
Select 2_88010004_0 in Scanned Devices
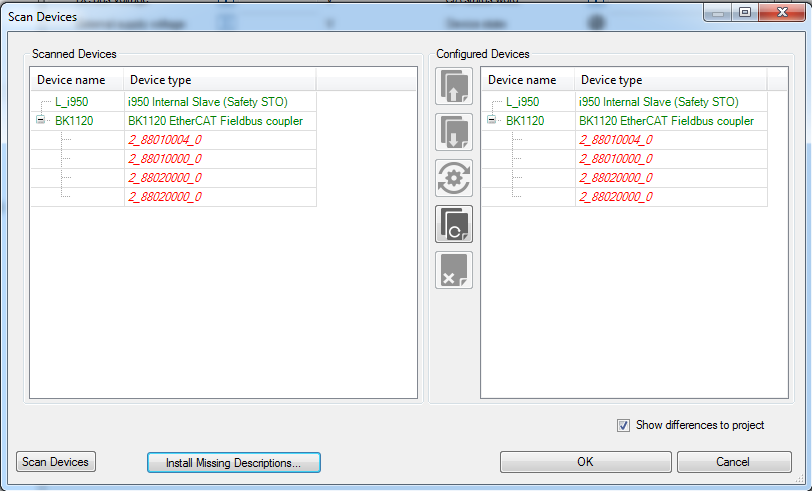(x=165, y=140)
